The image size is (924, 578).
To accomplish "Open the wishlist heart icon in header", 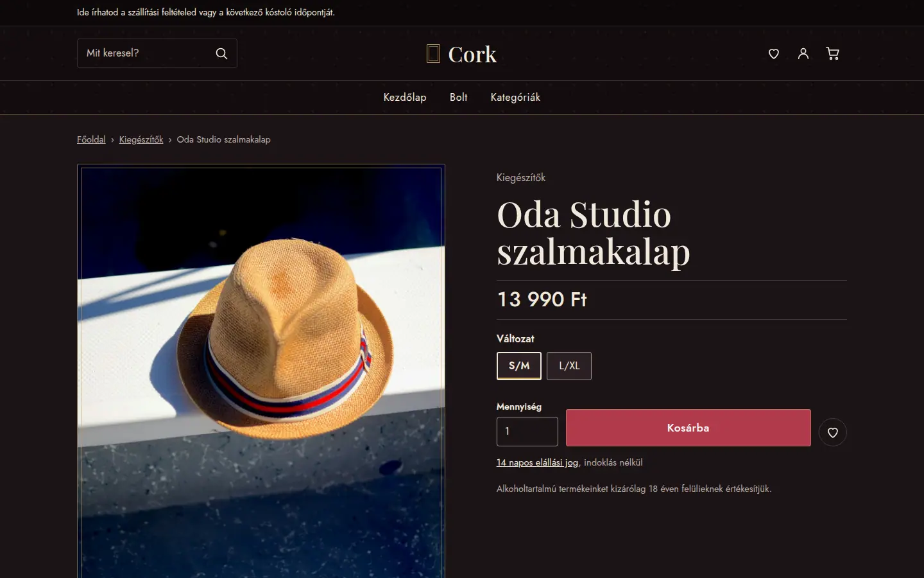I will 774,54.
